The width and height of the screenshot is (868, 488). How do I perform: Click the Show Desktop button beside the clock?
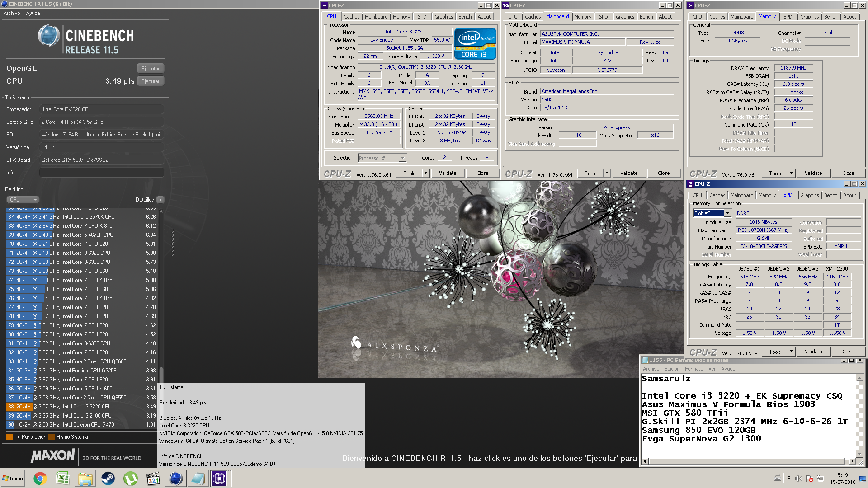[x=863, y=479]
